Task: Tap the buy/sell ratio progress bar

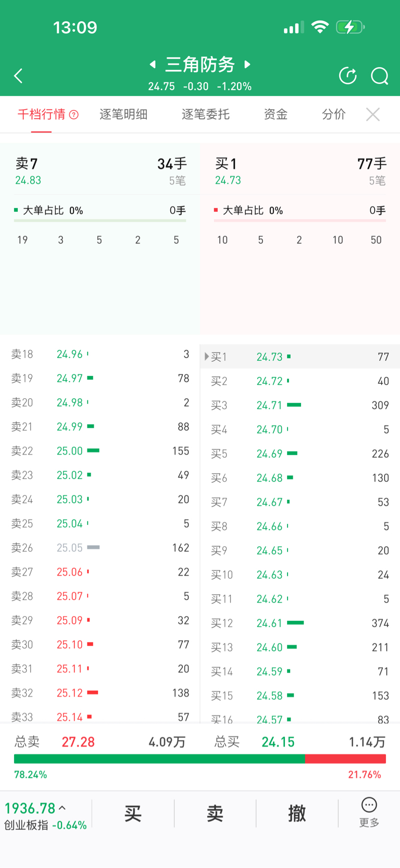Action: point(200,759)
